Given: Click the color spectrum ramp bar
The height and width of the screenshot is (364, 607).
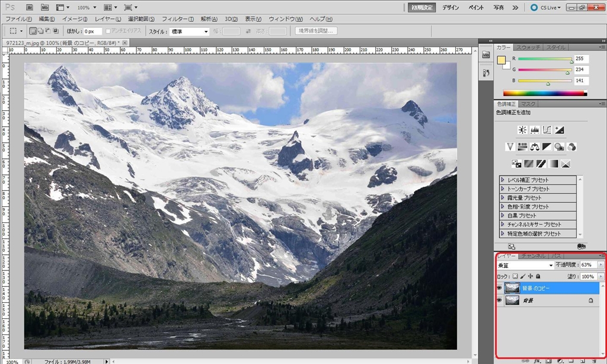Looking at the screenshot, I should (545, 93).
